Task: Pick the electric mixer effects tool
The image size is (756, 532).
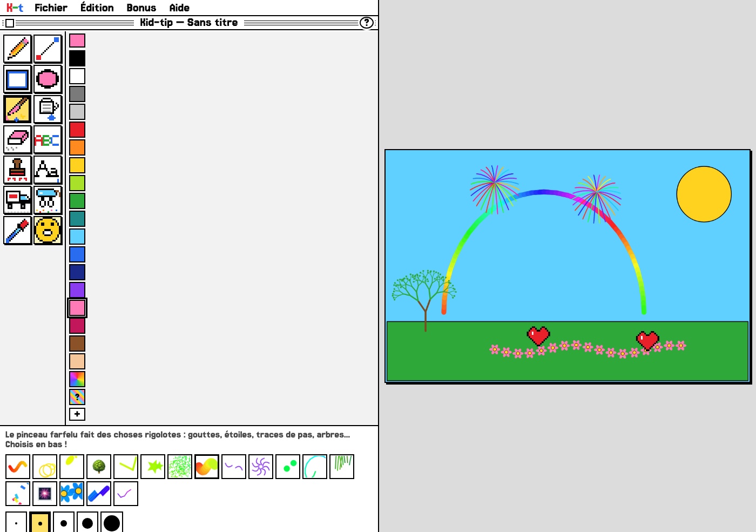Action: 48,200
